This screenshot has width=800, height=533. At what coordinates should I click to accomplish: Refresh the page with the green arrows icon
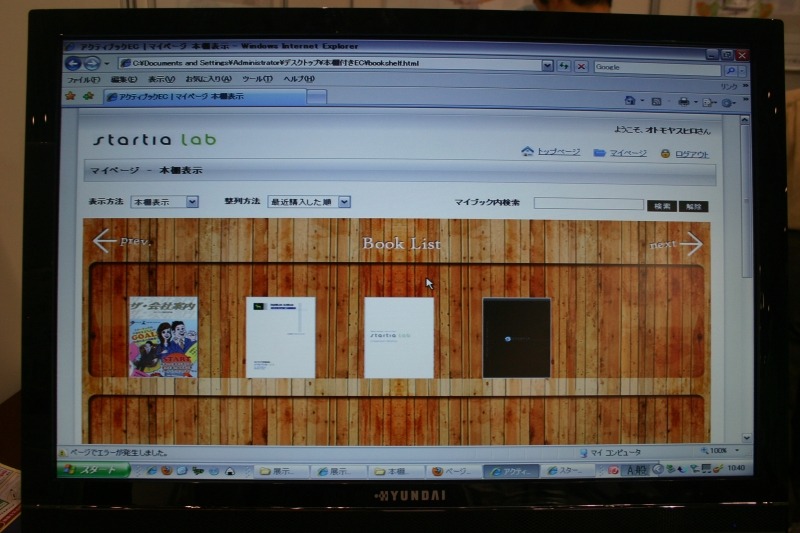click(564, 66)
